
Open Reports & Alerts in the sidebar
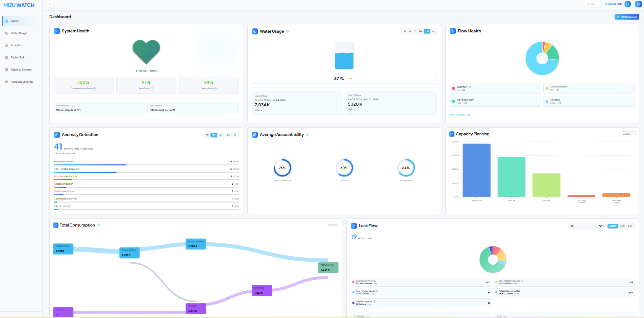(x=21, y=70)
